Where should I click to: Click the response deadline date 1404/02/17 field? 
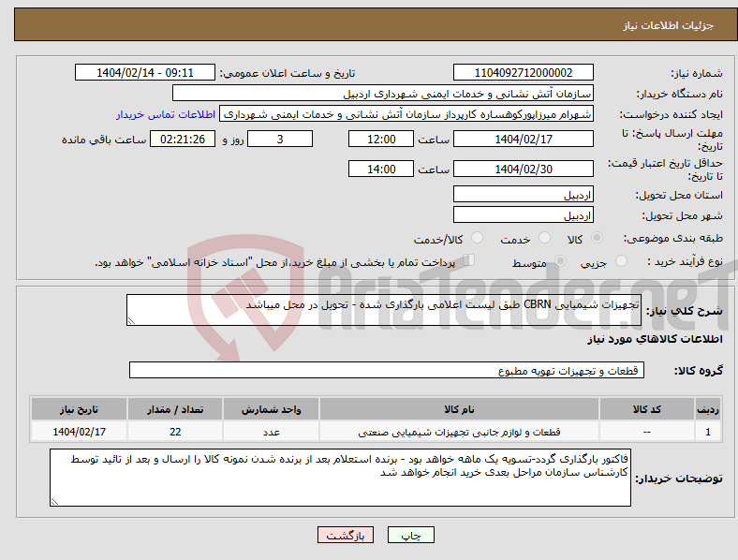(523, 139)
